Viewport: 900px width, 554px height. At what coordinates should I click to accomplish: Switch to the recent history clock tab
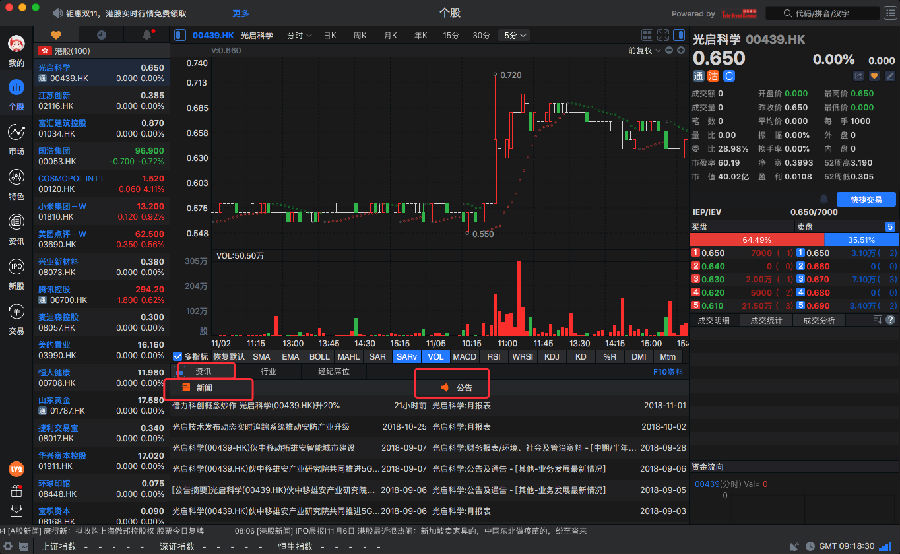point(101,35)
